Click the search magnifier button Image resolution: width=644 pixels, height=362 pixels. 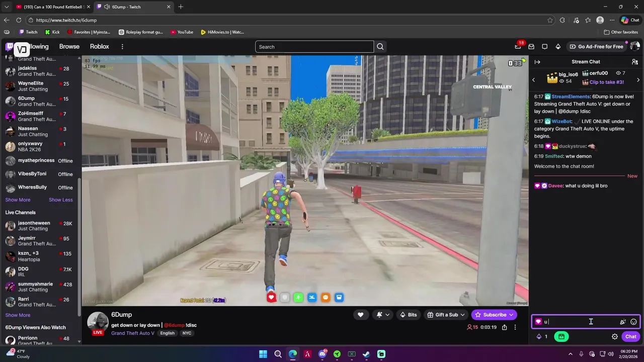[380, 47]
